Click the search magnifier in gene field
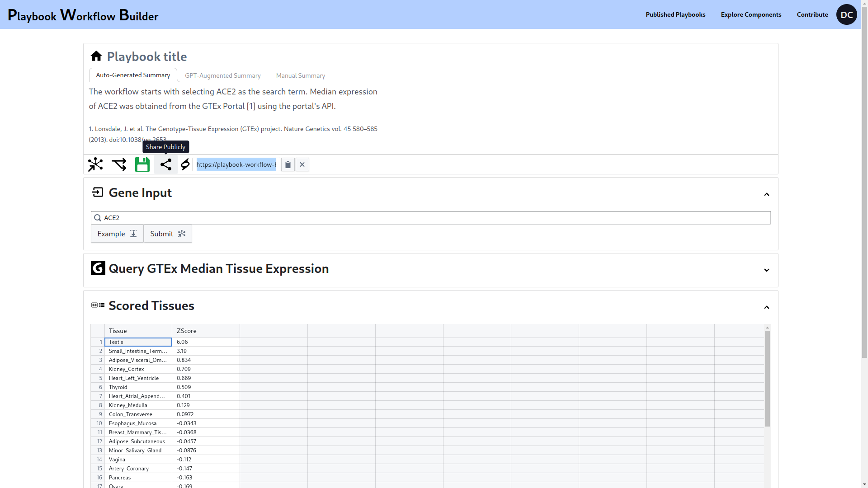 point(98,218)
